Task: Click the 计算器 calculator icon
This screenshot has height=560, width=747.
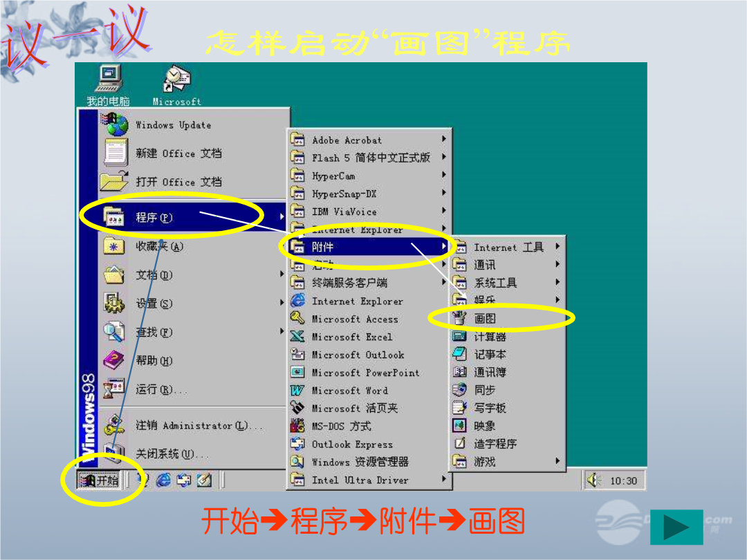Action: [459, 336]
